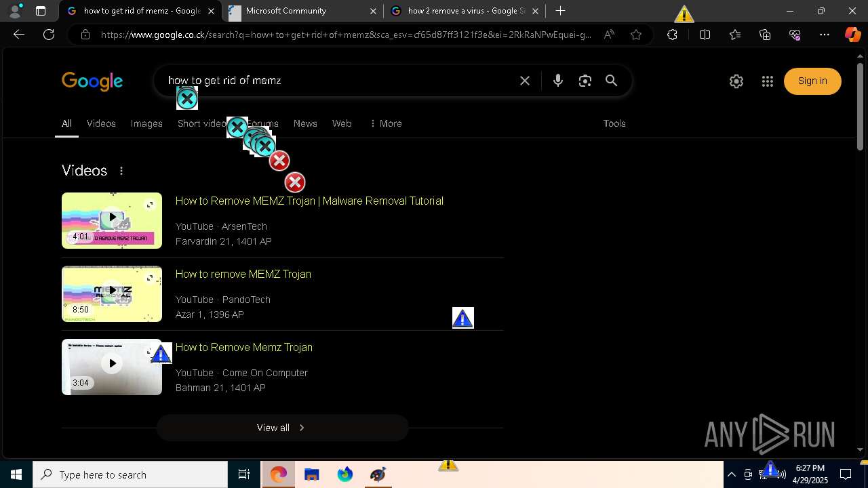
Task: Open Copilot sidebar icon
Action: pos(852,35)
